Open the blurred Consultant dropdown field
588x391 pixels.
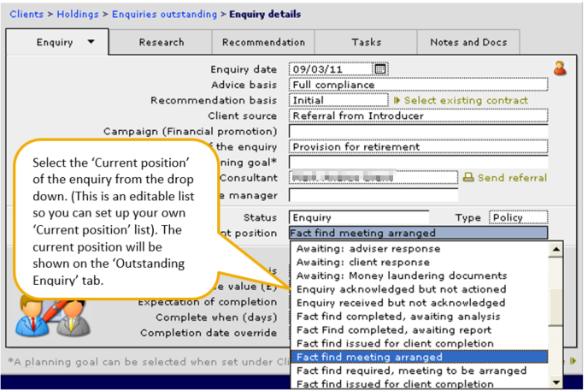coord(373,177)
